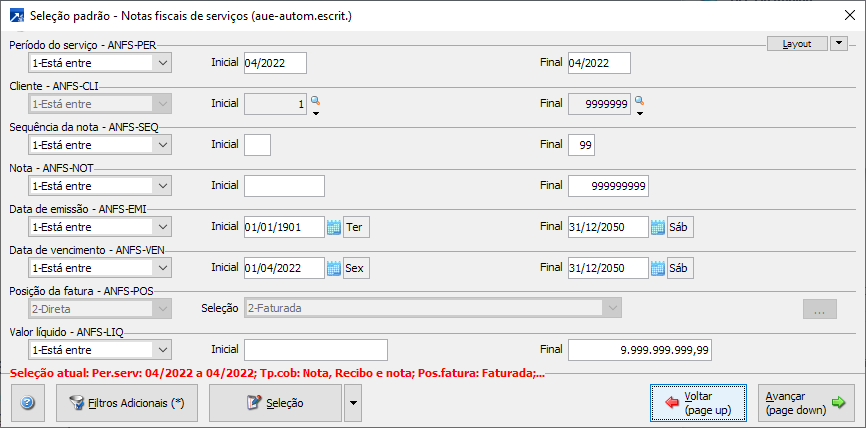866x428 pixels.
Task: Click the Seleção button
Action: coord(275,403)
